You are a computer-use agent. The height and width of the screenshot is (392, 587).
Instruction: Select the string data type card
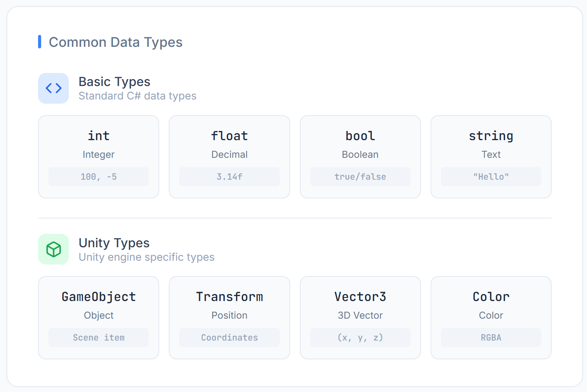tap(491, 157)
